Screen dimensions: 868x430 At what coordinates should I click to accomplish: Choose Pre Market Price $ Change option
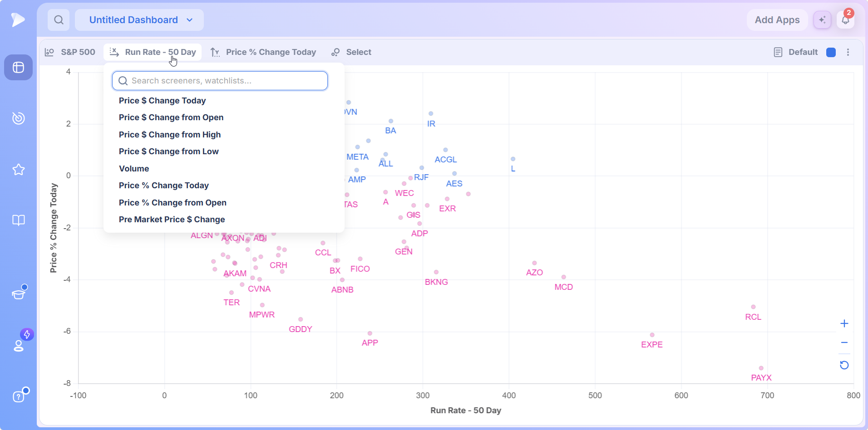(x=172, y=220)
